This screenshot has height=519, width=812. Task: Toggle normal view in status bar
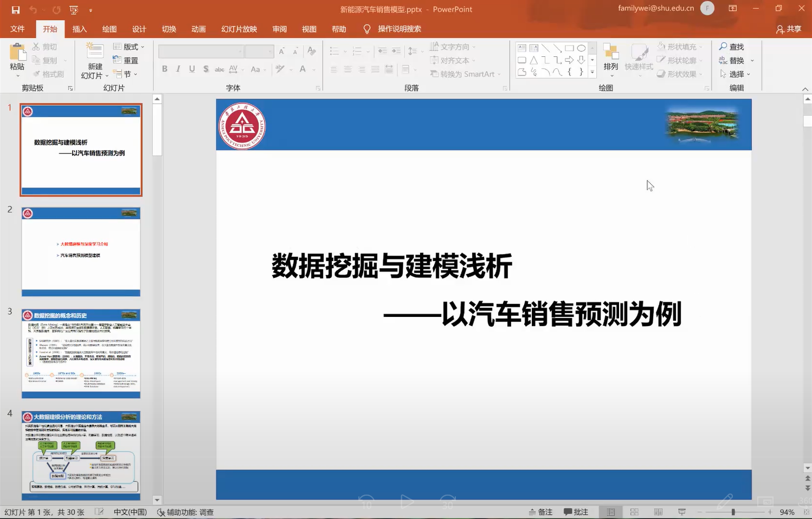tap(611, 512)
